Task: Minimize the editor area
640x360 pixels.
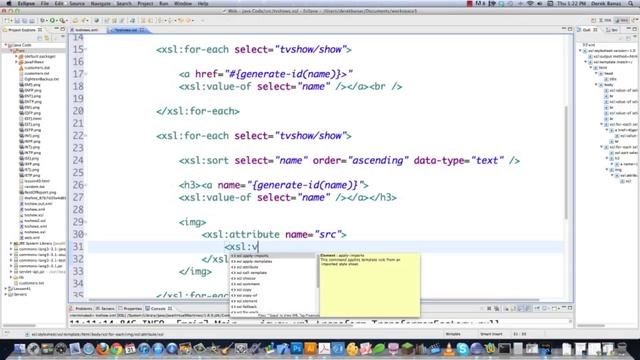Action: coord(564,29)
